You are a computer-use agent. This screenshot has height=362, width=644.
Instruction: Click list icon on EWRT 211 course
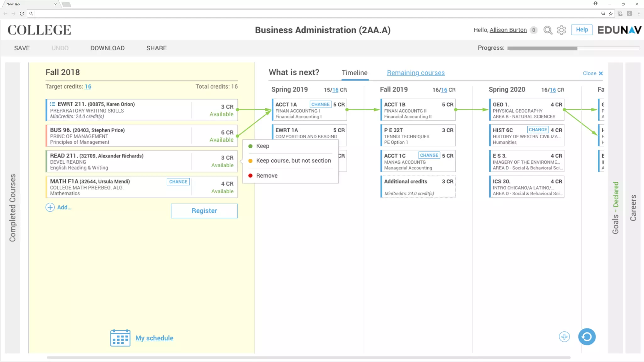click(53, 104)
